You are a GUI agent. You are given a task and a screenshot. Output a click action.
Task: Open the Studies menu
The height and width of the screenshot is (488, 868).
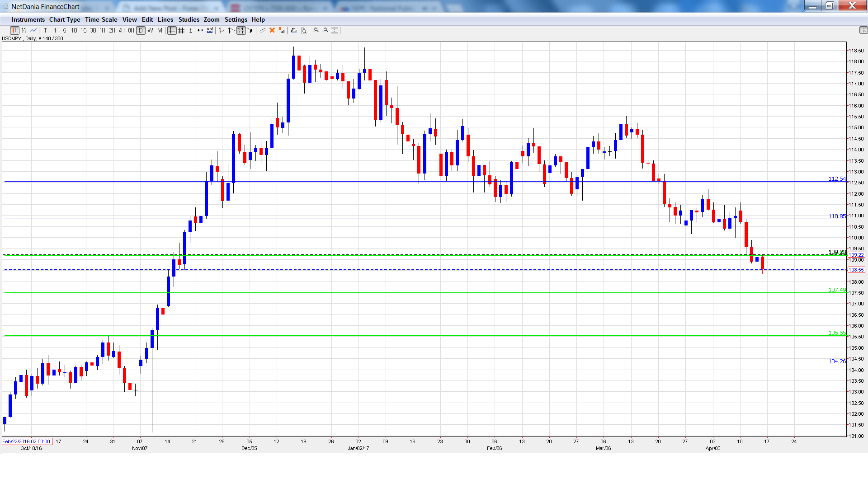[x=189, y=19]
